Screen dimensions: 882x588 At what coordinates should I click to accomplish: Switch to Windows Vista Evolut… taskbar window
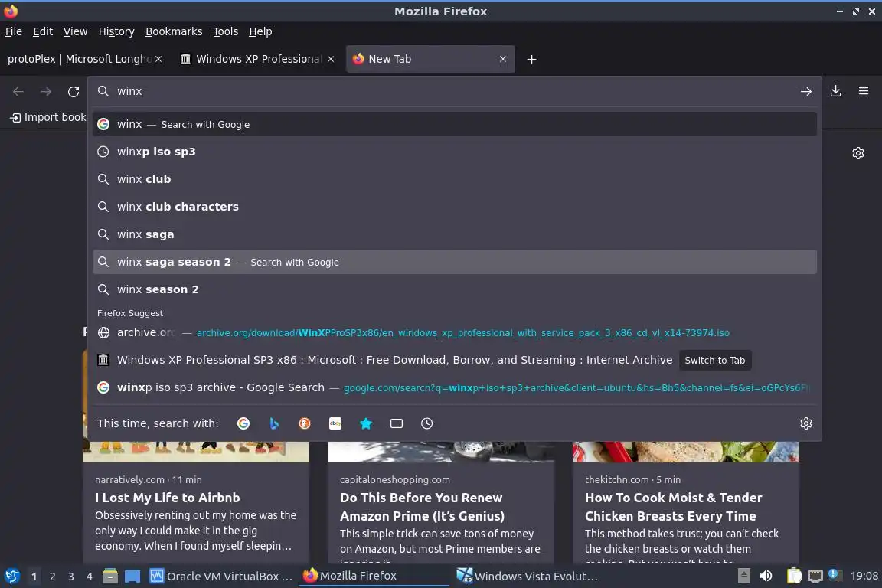coord(527,577)
